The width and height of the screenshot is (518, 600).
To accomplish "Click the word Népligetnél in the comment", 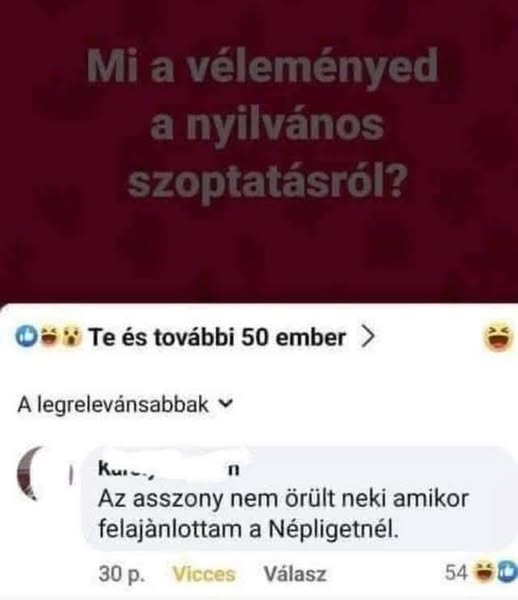I will pyautogui.click(x=334, y=529).
